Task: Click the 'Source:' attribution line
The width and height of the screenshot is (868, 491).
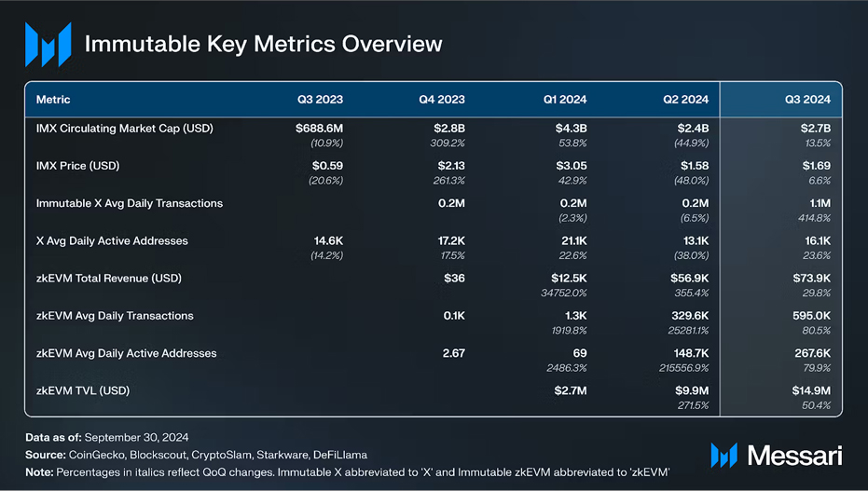Action: tap(196, 455)
